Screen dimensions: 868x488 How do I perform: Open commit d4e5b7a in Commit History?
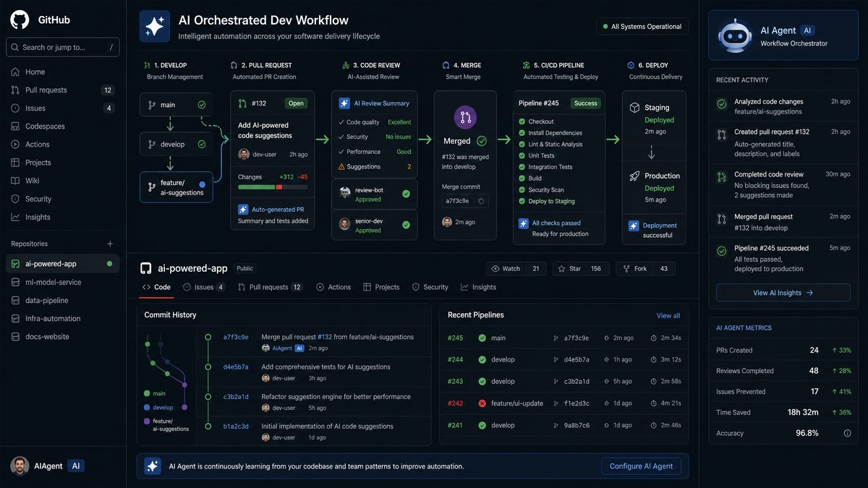coord(236,367)
